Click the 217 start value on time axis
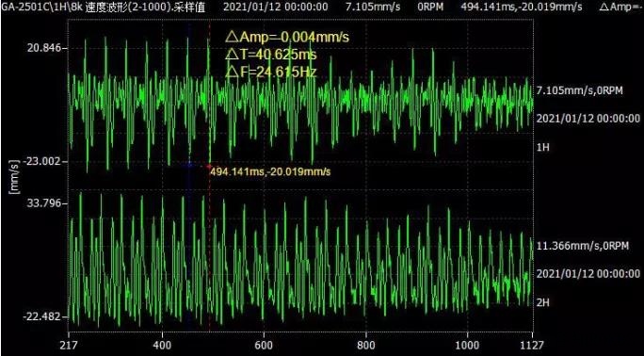This screenshot has width=644, height=356. point(69,345)
